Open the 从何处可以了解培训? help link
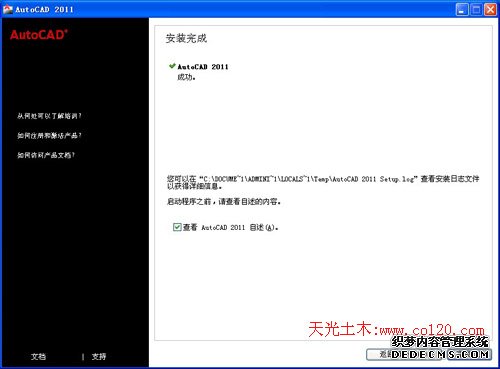This screenshot has width=500, height=369. (x=49, y=116)
